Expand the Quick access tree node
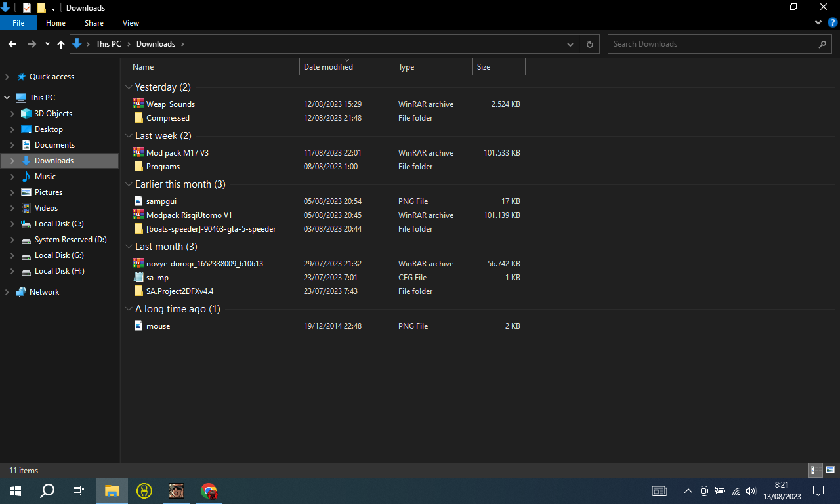840x504 pixels. point(7,77)
